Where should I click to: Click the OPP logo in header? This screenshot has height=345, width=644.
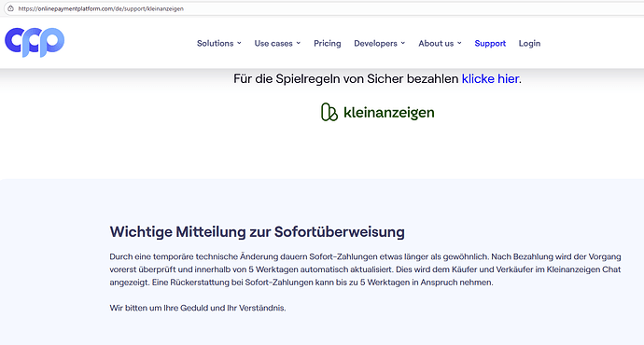pyautogui.click(x=35, y=42)
